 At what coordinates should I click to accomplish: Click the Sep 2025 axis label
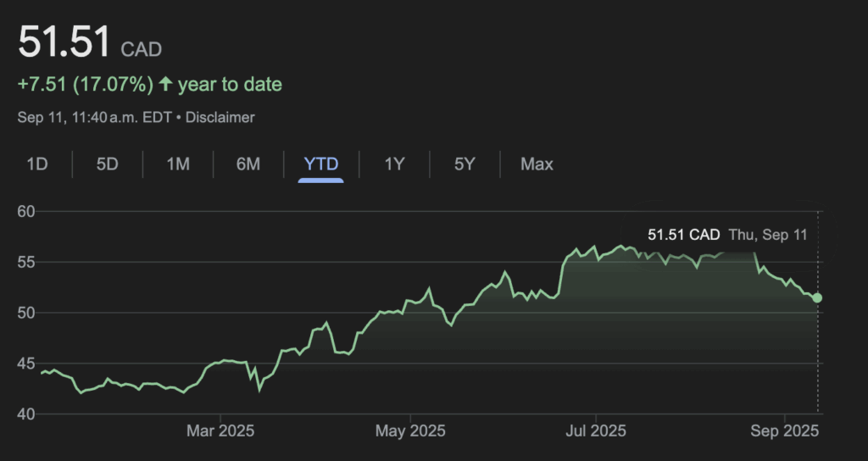(785, 431)
